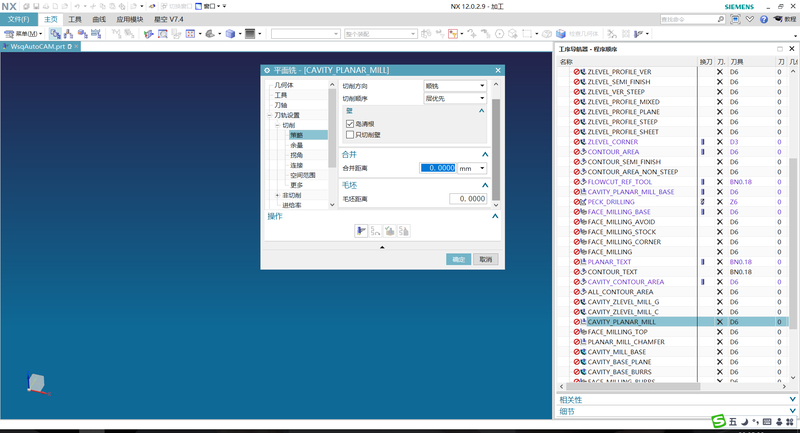Open the 切削顺序 dropdown
The width and height of the screenshot is (800, 433).
coord(454,99)
